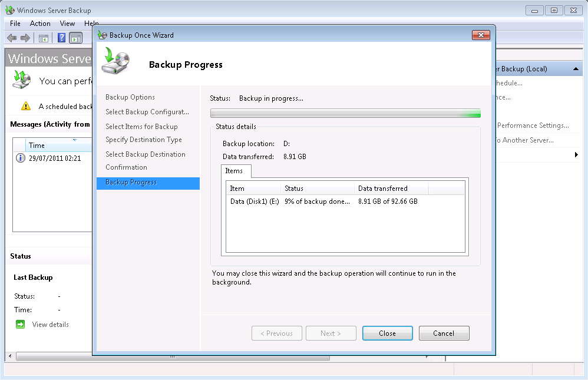This screenshot has height=380, width=588.
Task: Toggle the console tree visibility toolbar icon
Action: point(44,37)
